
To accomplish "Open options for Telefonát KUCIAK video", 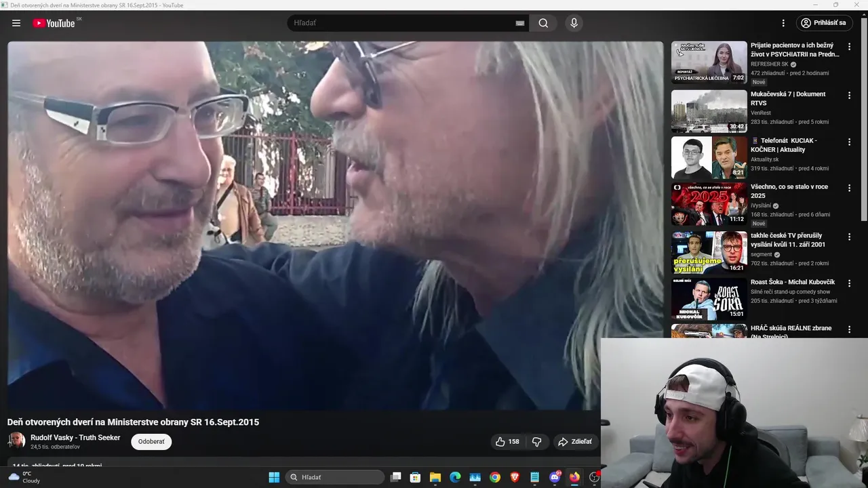I will [849, 142].
